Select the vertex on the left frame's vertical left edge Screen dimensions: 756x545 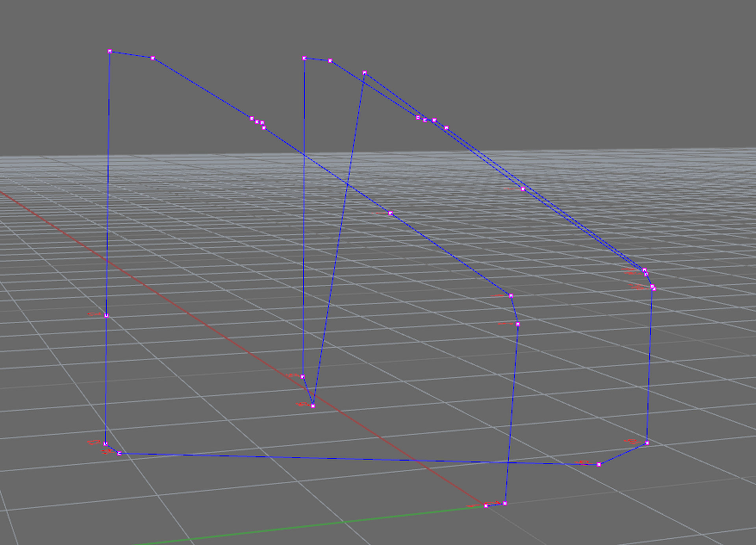tap(106, 315)
